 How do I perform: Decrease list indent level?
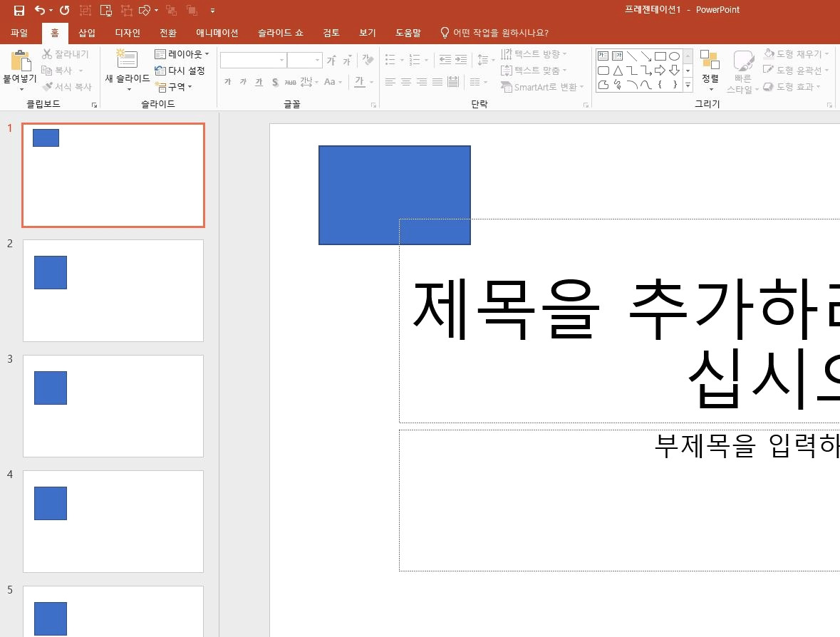[x=445, y=59]
